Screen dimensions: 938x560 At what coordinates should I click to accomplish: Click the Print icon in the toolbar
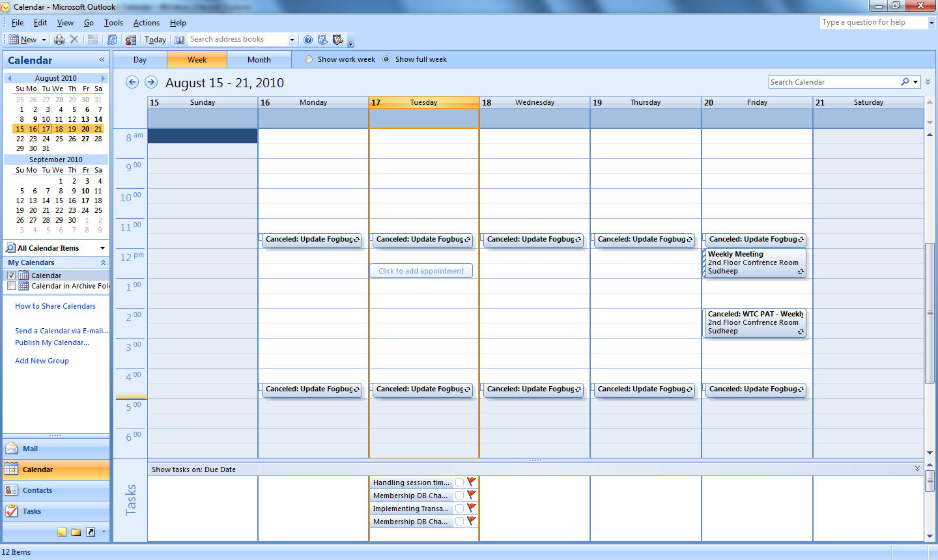(59, 40)
